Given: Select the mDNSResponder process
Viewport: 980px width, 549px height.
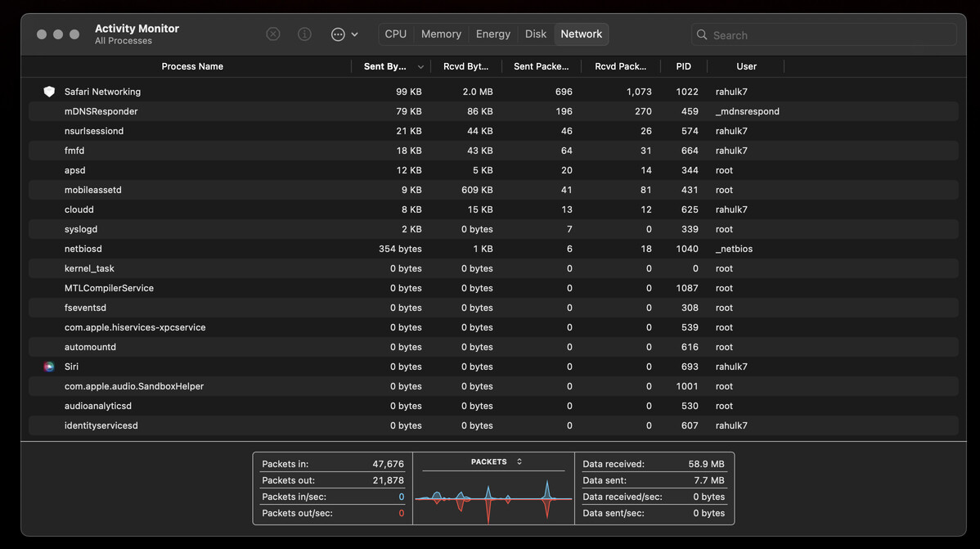Looking at the screenshot, I should click(101, 111).
